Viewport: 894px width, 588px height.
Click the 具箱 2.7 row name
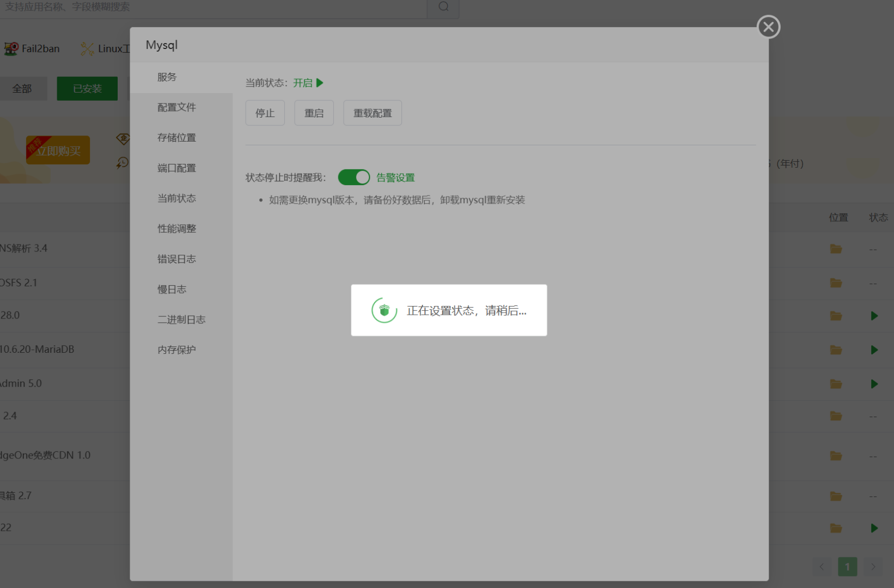click(x=16, y=496)
